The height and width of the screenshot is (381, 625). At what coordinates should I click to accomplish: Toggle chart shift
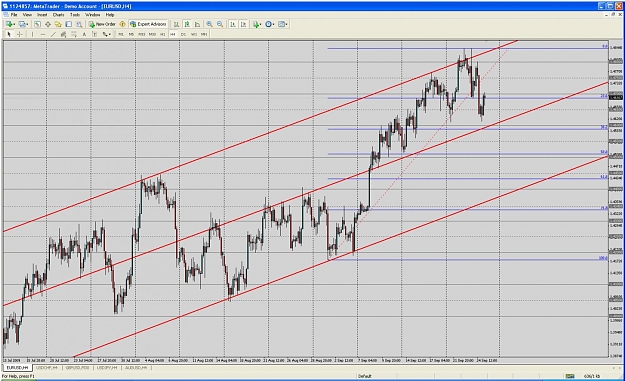[x=244, y=24]
